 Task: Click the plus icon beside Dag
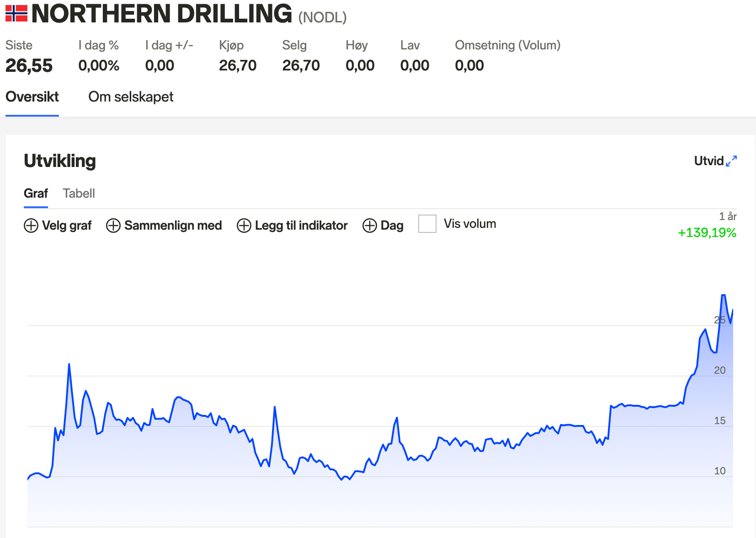coord(370,226)
